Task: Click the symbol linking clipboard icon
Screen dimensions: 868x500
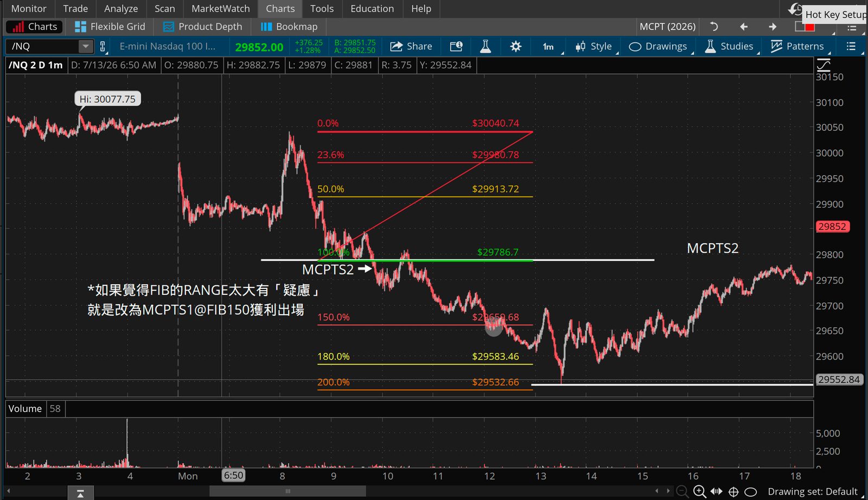Action: click(x=103, y=47)
